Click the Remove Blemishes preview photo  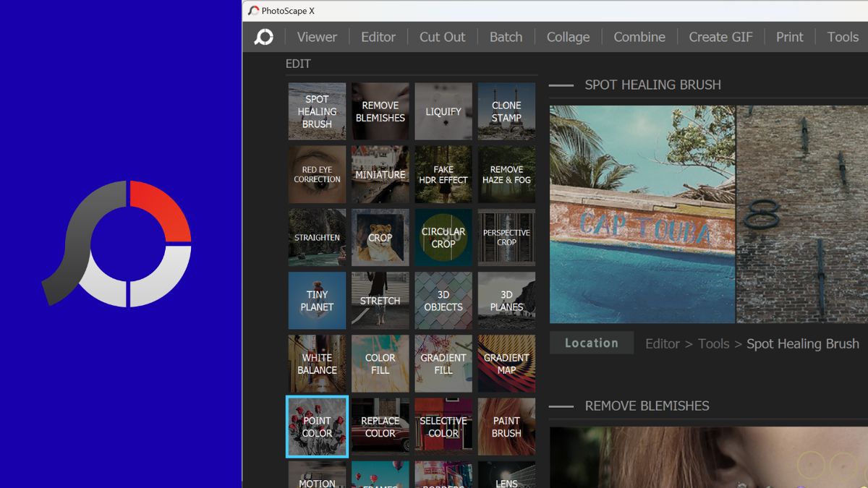[x=709, y=458]
